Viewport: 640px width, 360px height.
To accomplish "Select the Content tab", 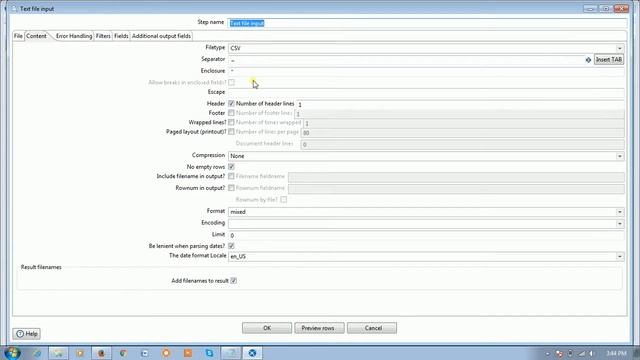I will [36, 36].
